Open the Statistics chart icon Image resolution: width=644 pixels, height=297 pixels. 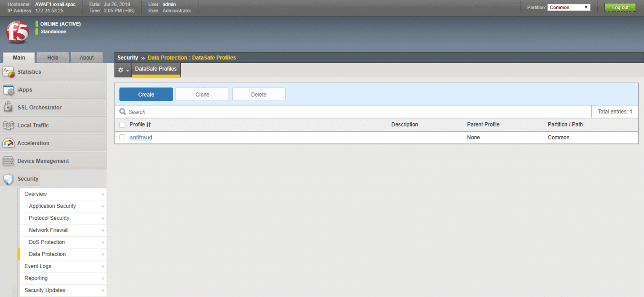8,72
